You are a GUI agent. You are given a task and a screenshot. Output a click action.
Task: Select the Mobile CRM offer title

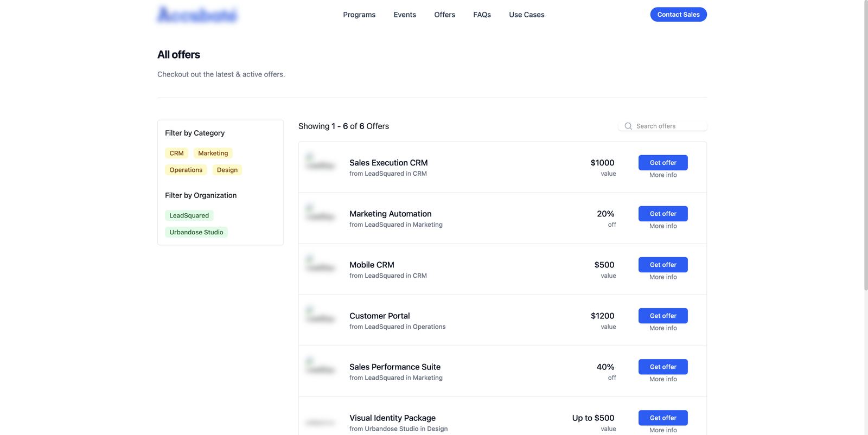(x=372, y=265)
